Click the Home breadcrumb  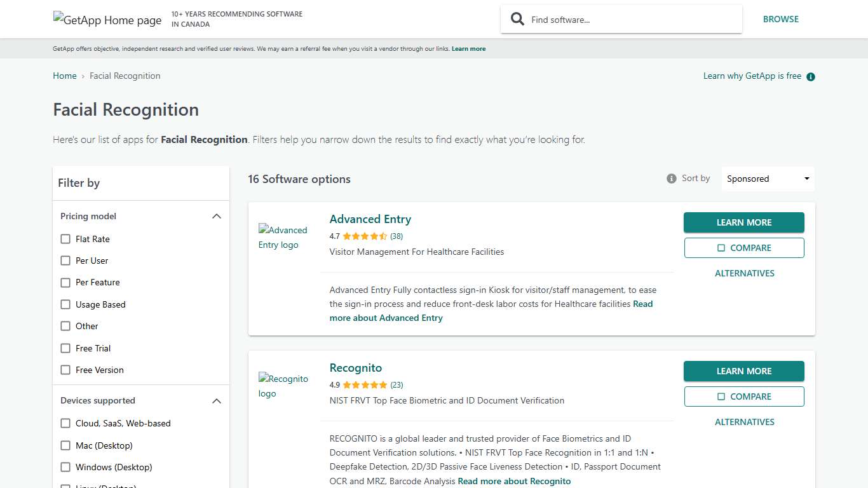pyautogui.click(x=64, y=76)
